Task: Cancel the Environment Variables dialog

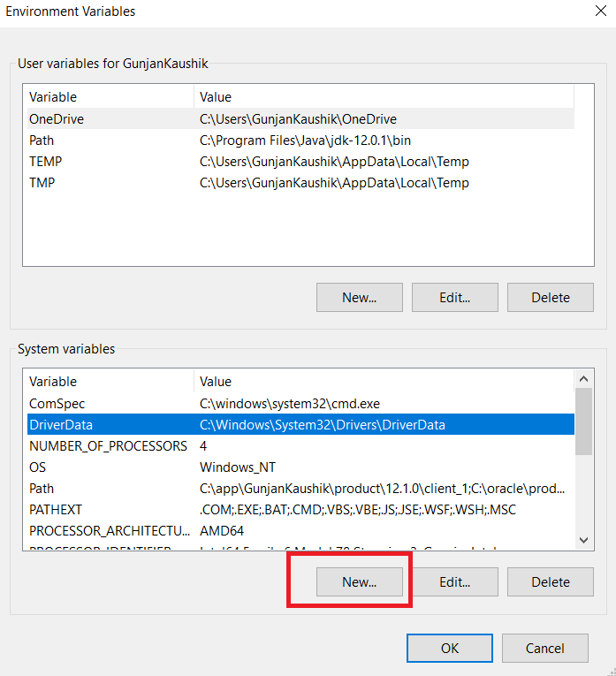Action: [544, 648]
